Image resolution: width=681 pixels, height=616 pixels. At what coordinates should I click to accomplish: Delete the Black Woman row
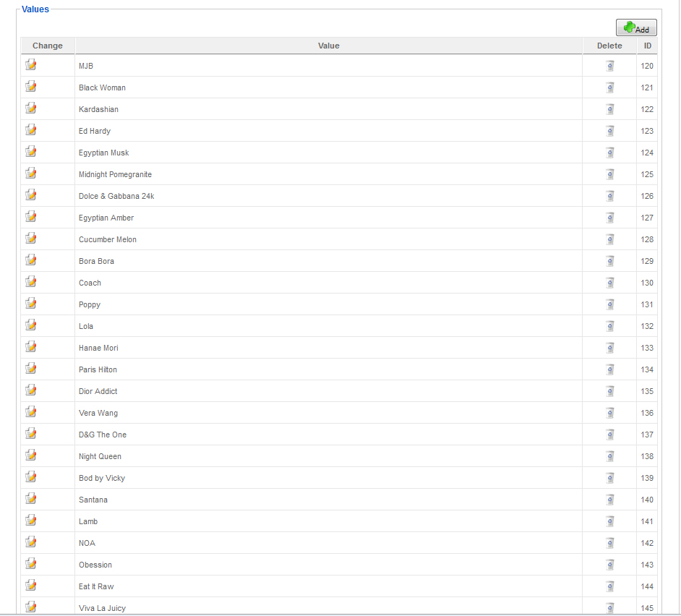click(x=609, y=87)
